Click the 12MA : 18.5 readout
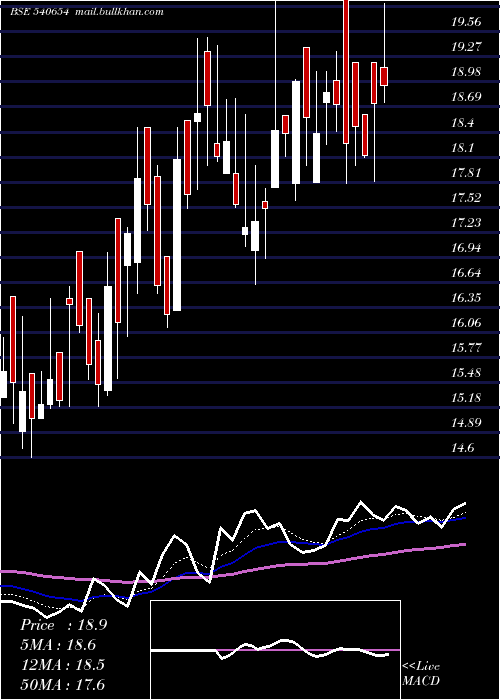Viewport: 500px width, 700px height. pos(62,665)
